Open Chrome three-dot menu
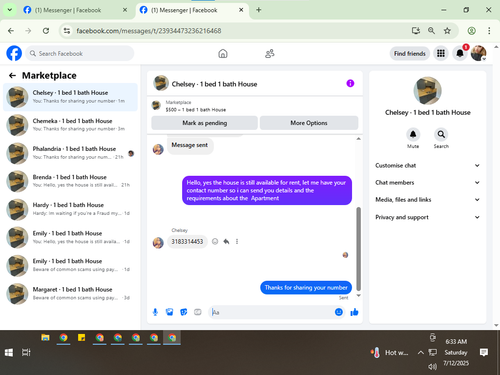The image size is (500, 375). click(489, 31)
